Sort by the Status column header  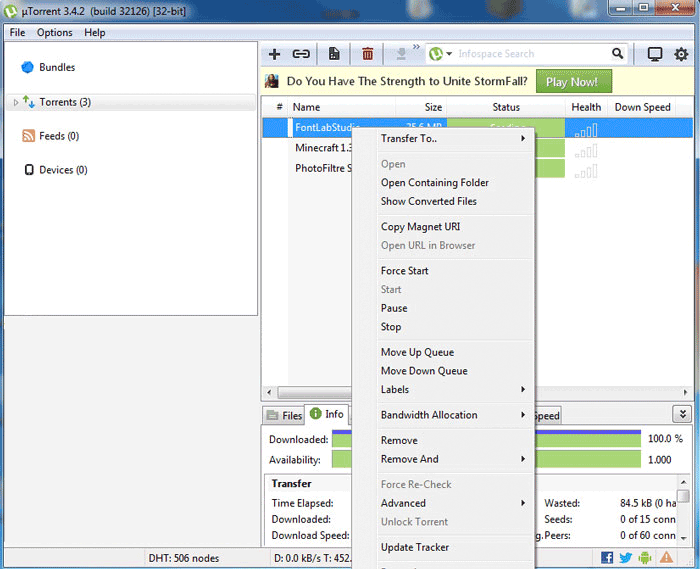coord(506,108)
